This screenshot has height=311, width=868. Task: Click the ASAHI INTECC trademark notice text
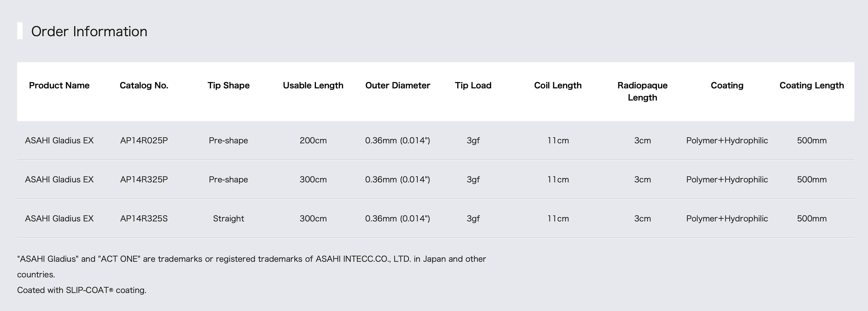(251, 267)
